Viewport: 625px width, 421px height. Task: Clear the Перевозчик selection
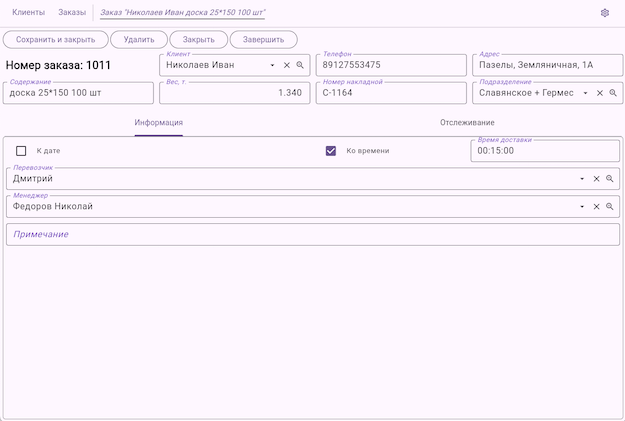596,179
